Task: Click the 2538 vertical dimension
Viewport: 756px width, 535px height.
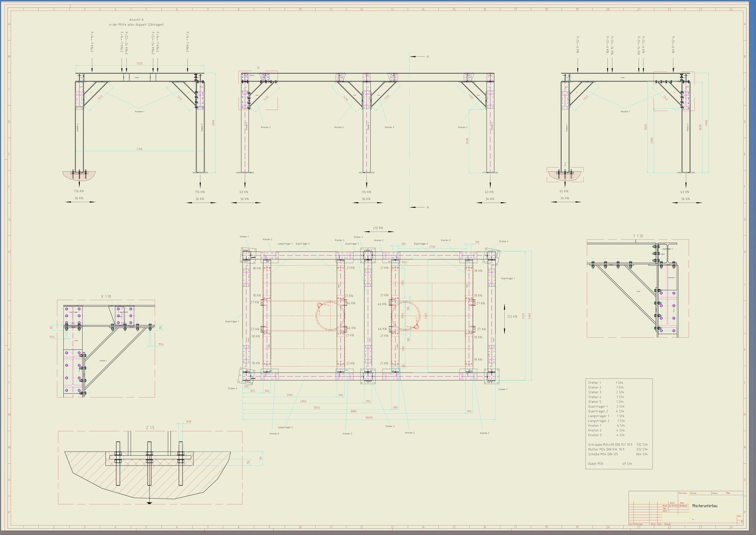Action: (467, 141)
